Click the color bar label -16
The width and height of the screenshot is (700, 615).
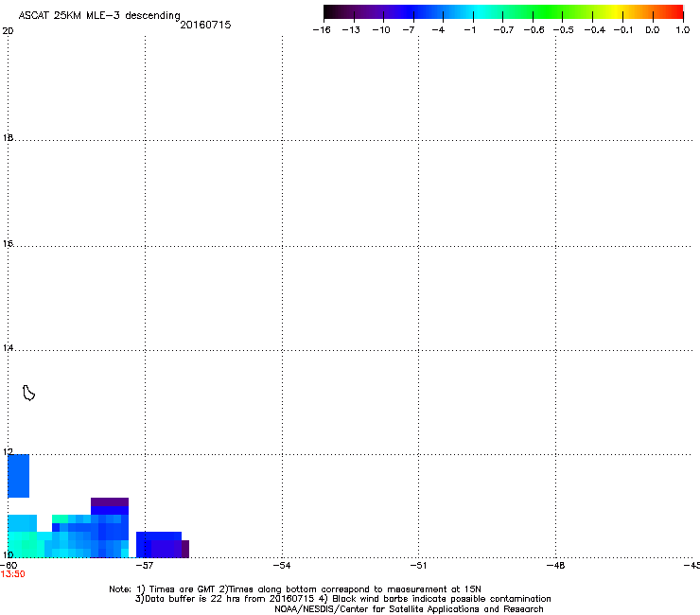(x=322, y=30)
